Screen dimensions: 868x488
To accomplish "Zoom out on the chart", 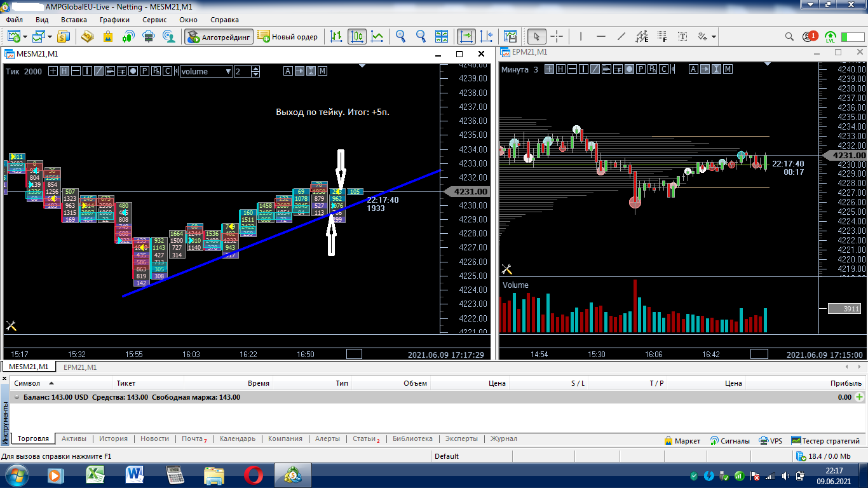I will coord(421,36).
